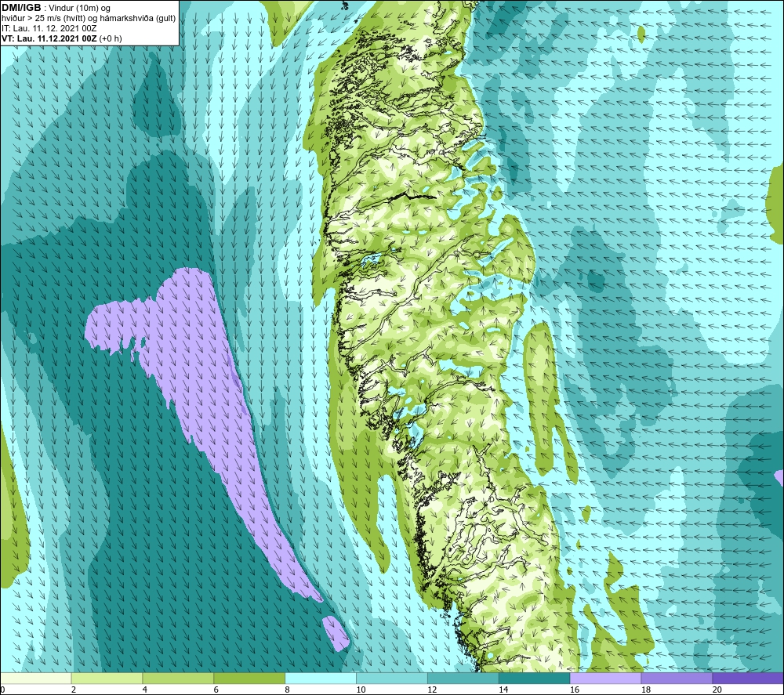The height and width of the screenshot is (695, 784).
Task: Click the legend scale number 2
Action: coord(74,690)
